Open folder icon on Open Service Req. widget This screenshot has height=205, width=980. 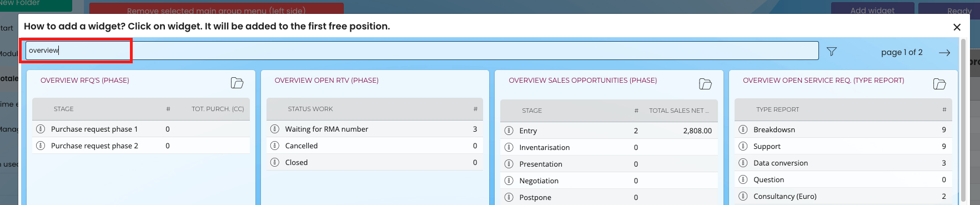(939, 84)
